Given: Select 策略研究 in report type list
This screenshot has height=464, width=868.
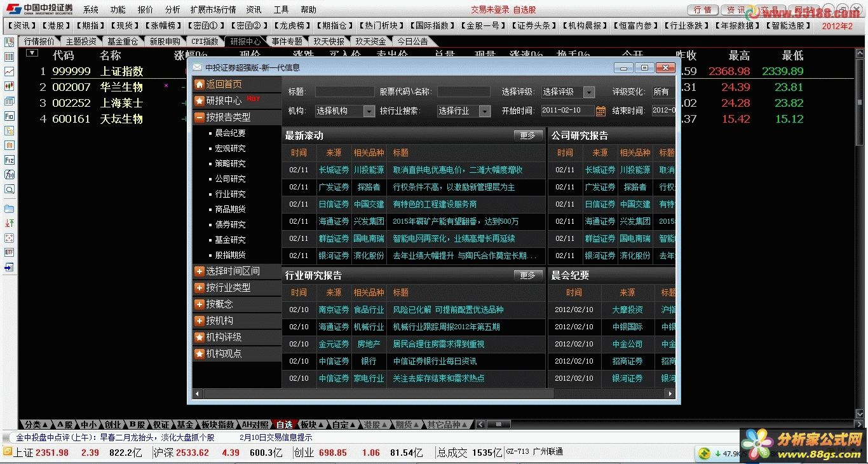Looking at the screenshot, I should coord(230,163).
